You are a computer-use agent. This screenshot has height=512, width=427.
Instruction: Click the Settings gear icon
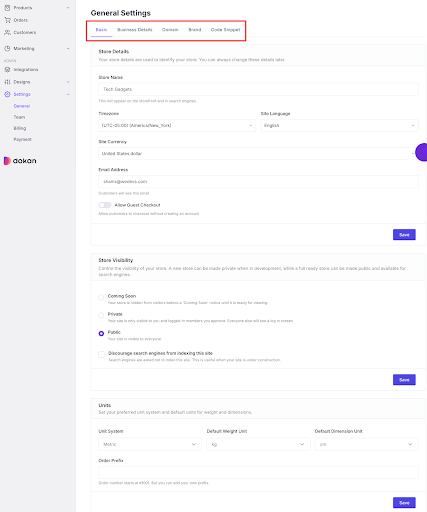[7, 94]
